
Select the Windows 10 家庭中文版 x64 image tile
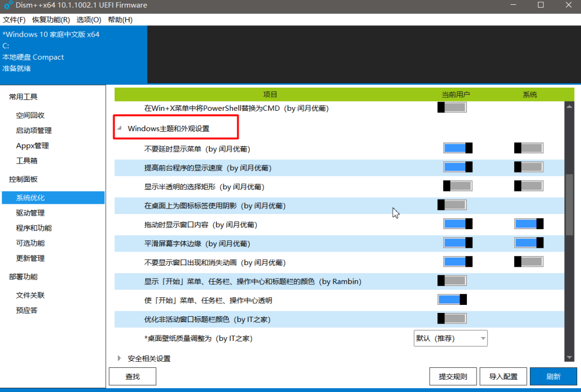(x=73, y=54)
